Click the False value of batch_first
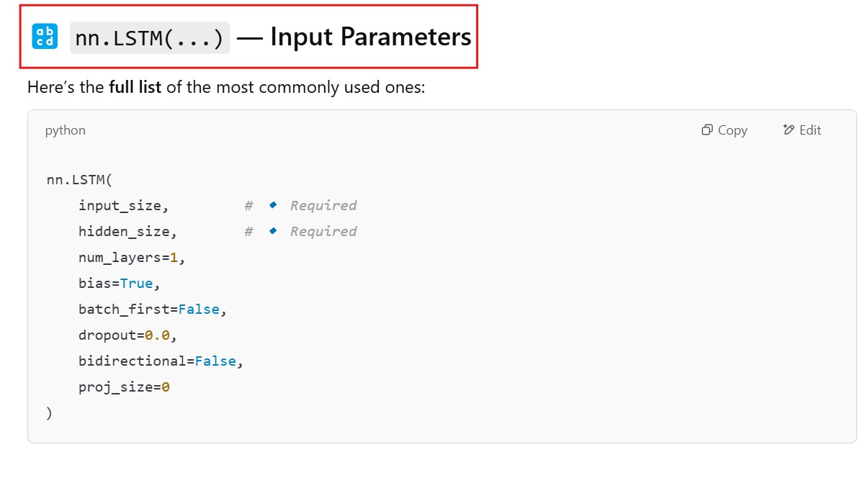The height and width of the screenshot is (483, 868). point(198,310)
